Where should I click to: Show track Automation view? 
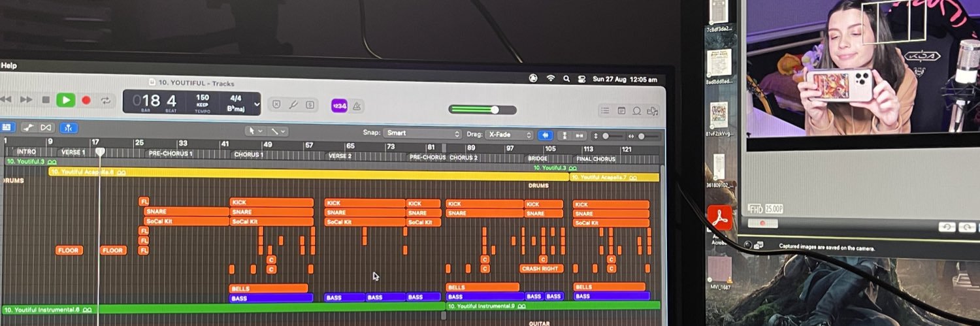point(28,127)
